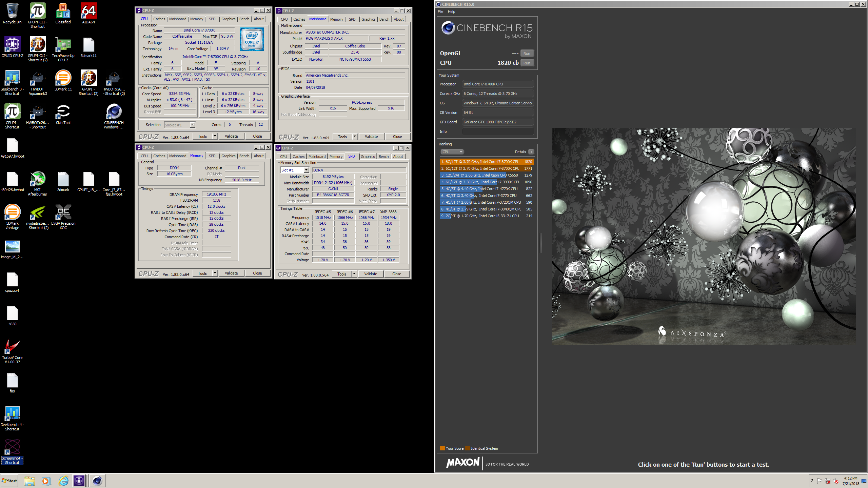Image resolution: width=868 pixels, height=488 pixels.
Task: Run the Cinebench CPU test
Action: 527,63
